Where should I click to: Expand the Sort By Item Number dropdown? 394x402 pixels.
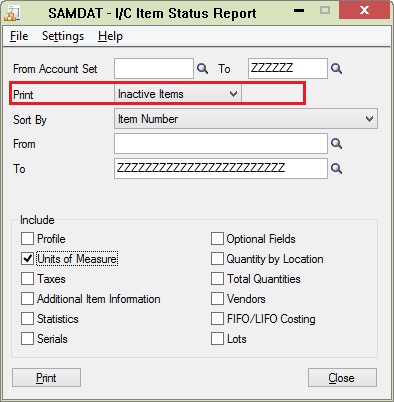246,119
